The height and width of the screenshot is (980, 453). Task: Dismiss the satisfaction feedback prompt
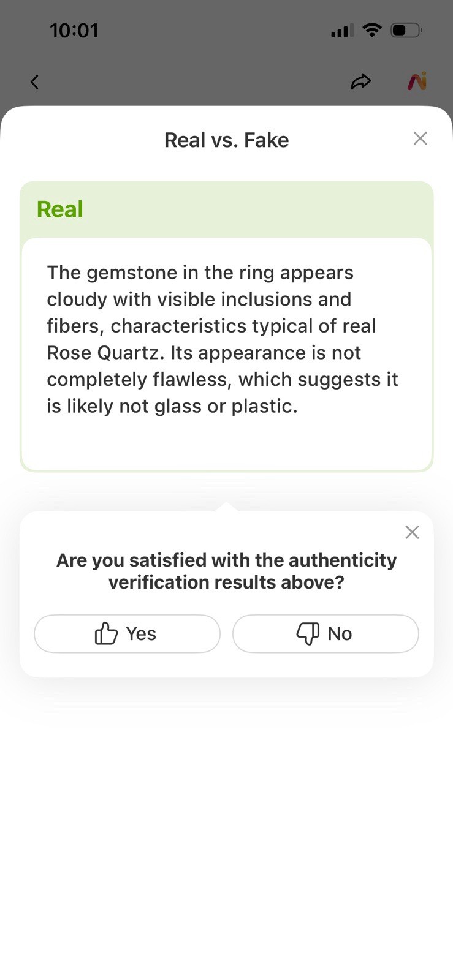(x=412, y=532)
